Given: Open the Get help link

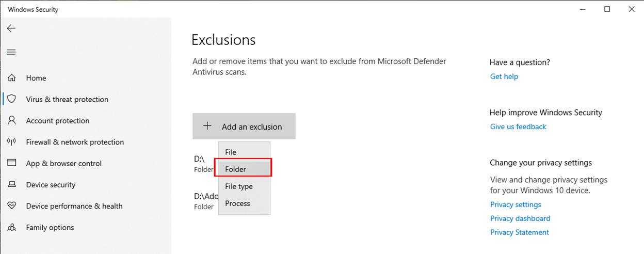Looking at the screenshot, I should (x=504, y=76).
